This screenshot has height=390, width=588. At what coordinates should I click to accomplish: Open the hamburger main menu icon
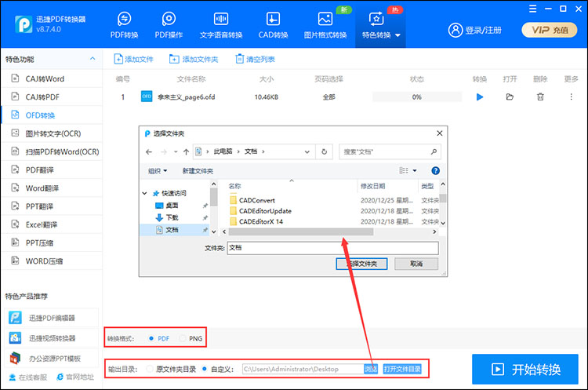pyautogui.click(x=532, y=9)
